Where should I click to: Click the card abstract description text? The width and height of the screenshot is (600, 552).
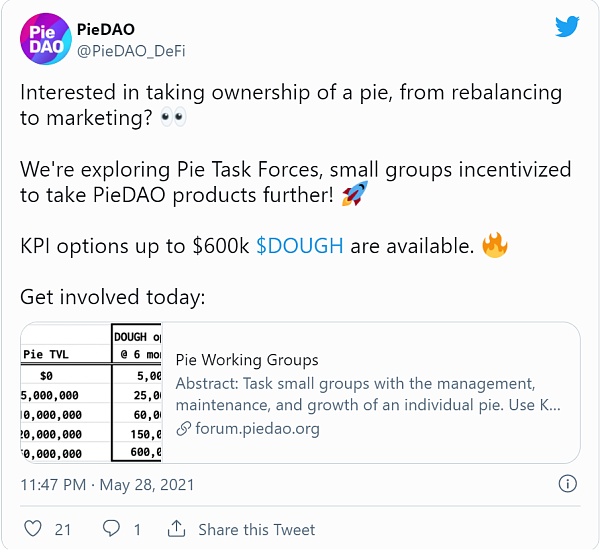point(368,394)
